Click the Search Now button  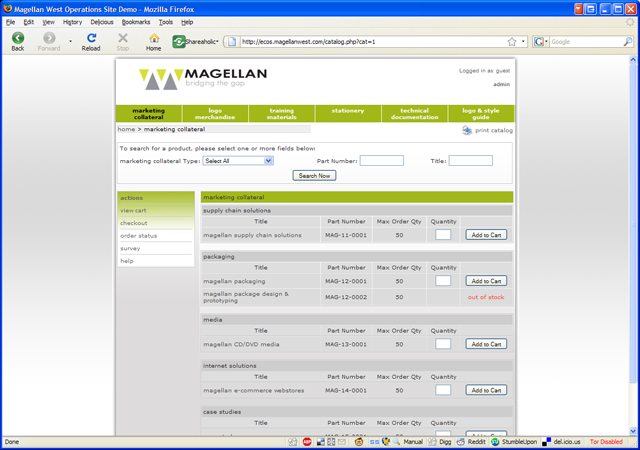click(314, 176)
